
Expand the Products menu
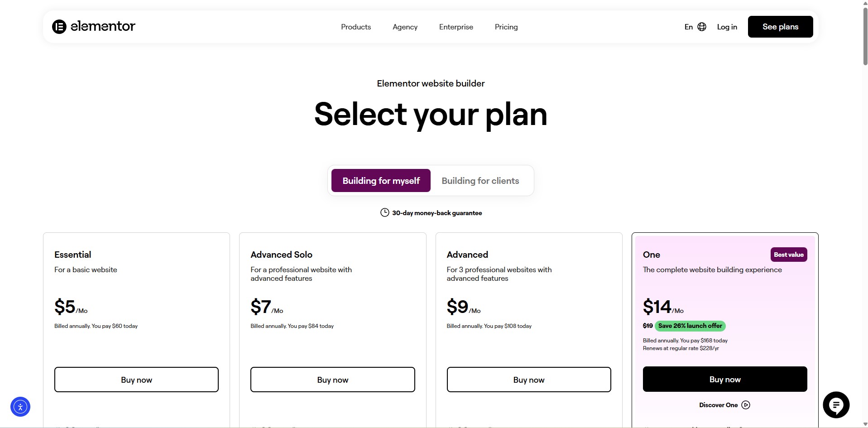356,27
